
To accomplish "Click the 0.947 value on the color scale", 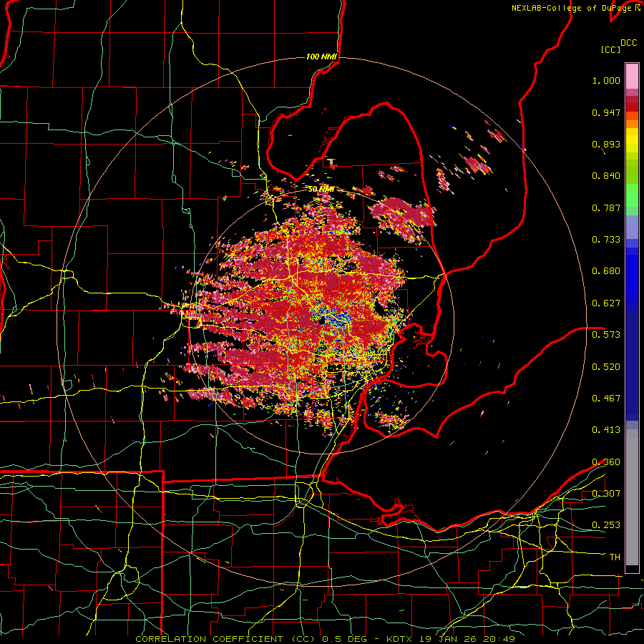I will (x=606, y=113).
